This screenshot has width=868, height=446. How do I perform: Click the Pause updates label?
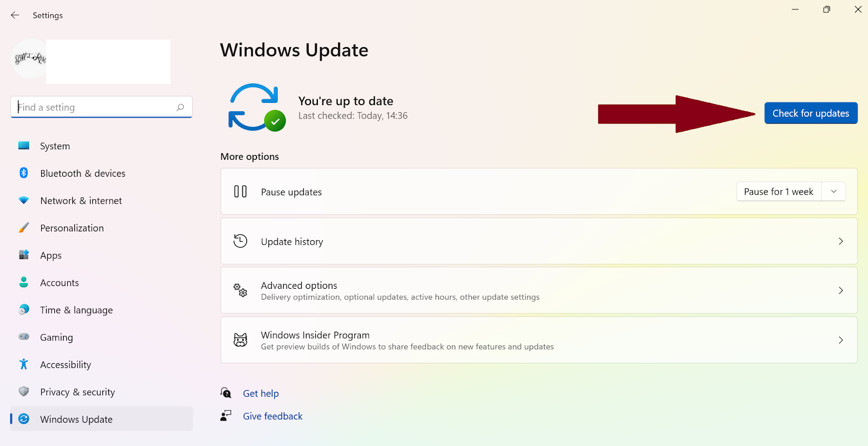coord(291,192)
